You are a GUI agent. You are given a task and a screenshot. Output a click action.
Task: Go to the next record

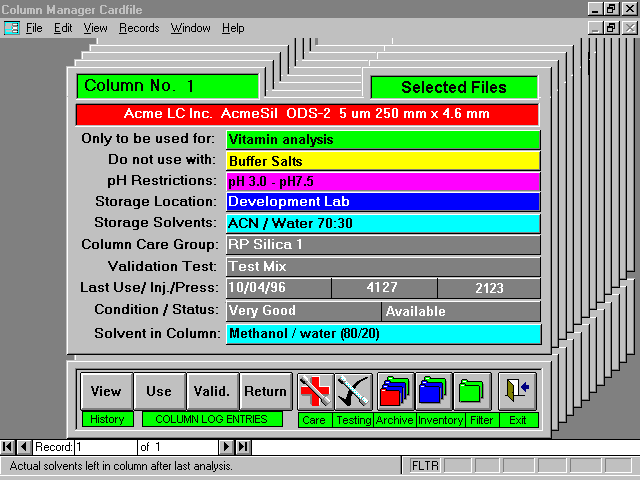(226, 447)
